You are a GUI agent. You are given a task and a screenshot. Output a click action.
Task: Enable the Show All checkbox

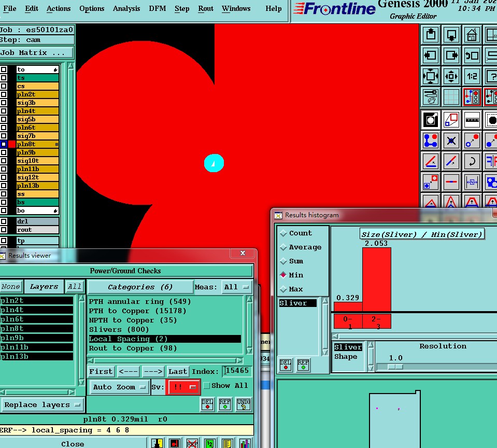coord(207,386)
